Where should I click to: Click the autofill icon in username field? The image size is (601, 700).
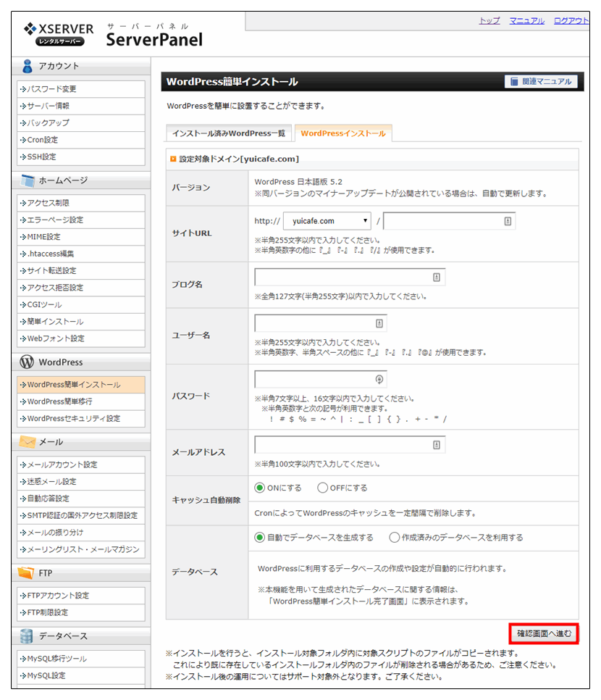pyautogui.click(x=379, y=323)
